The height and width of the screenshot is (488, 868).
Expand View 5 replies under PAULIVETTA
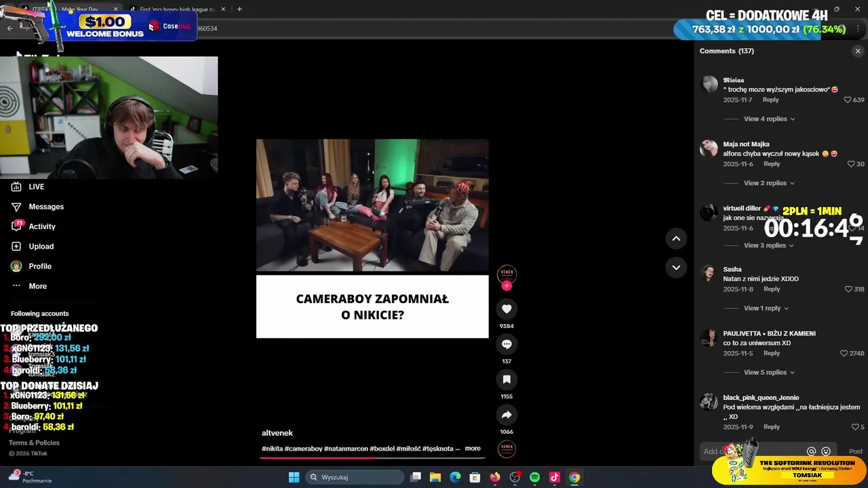point(769,373)
